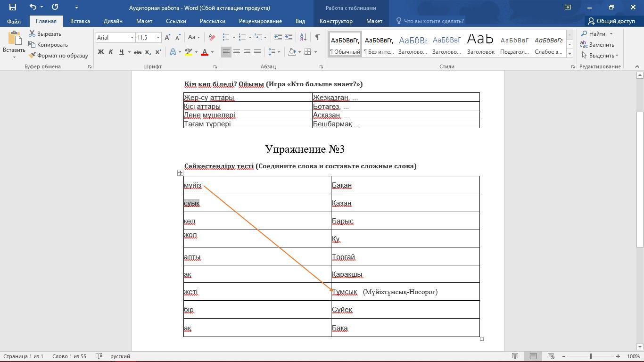Decrease font size with the shrink font icon
This screenshot has width=644, height=362.
coord(178,37)
